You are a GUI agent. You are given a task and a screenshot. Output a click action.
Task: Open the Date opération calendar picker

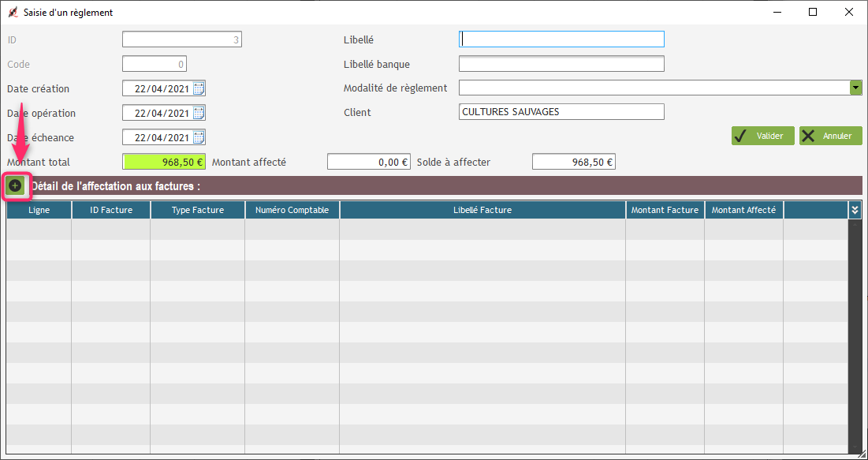click(x=199, y=113)
